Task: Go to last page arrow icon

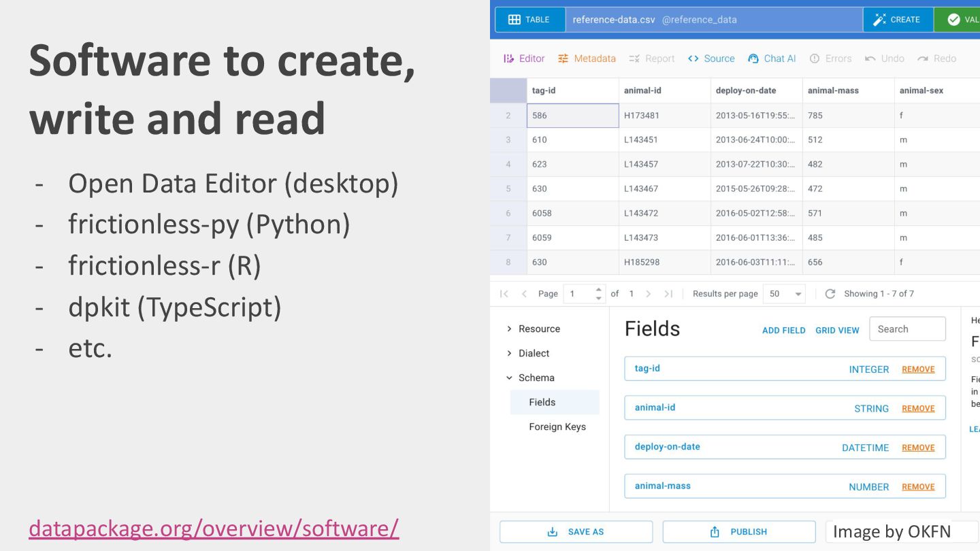Action: 668,294
